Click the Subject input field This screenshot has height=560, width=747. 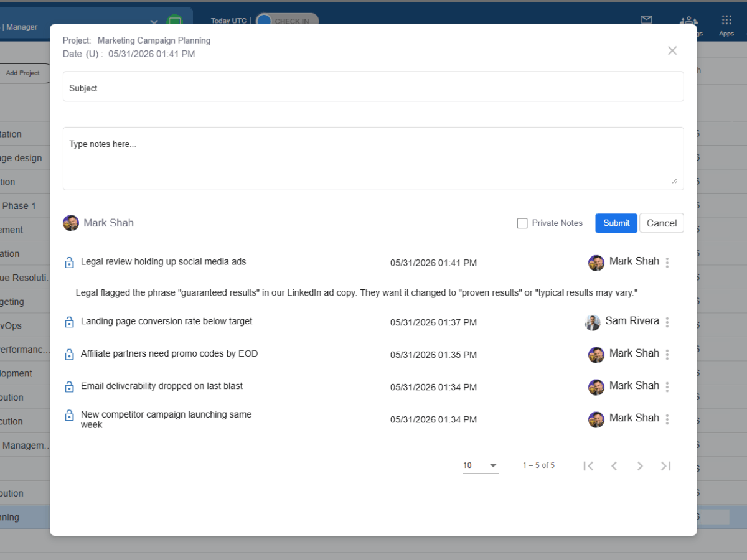click(x=373, y=86)
